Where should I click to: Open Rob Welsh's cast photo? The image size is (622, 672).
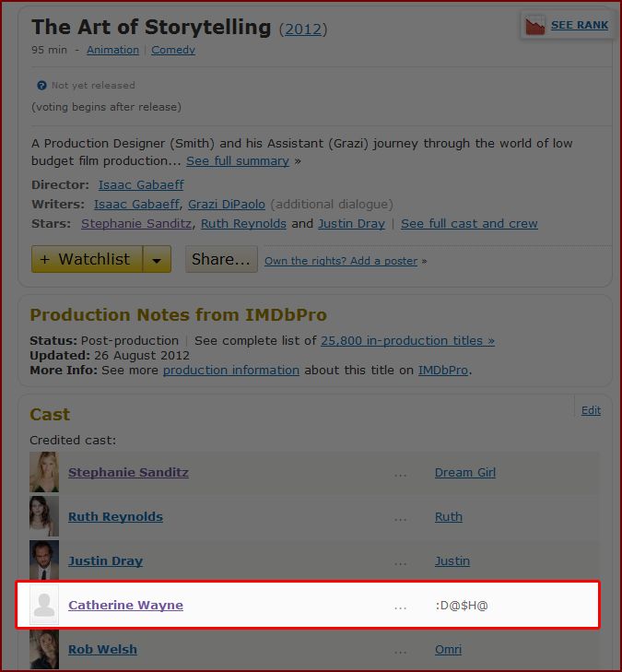[44, 649]
